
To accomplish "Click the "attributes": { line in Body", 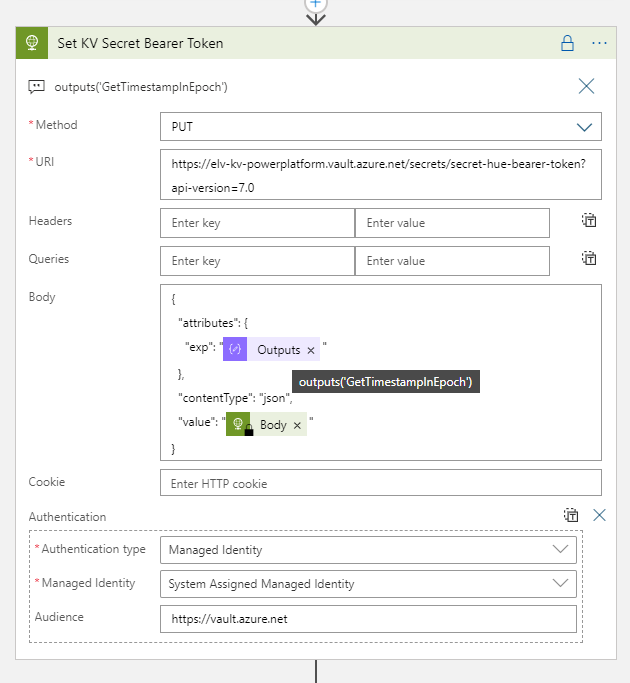I will click(213, 323).
